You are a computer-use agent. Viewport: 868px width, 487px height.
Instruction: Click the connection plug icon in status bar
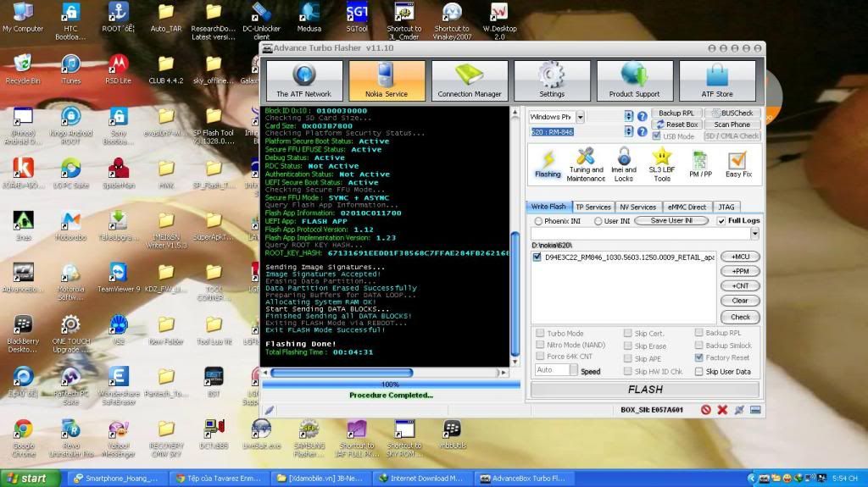coord(739,410)
